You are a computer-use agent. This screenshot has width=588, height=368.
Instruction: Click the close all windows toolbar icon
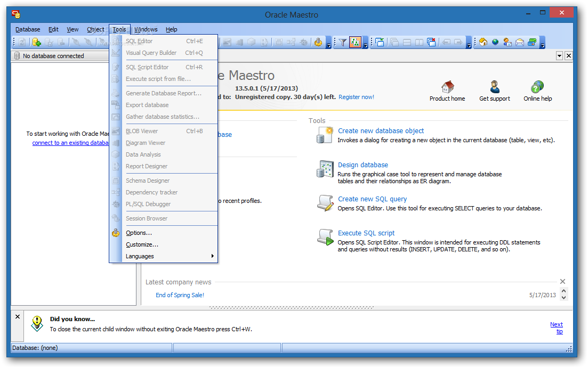click(x=432, y=43)
